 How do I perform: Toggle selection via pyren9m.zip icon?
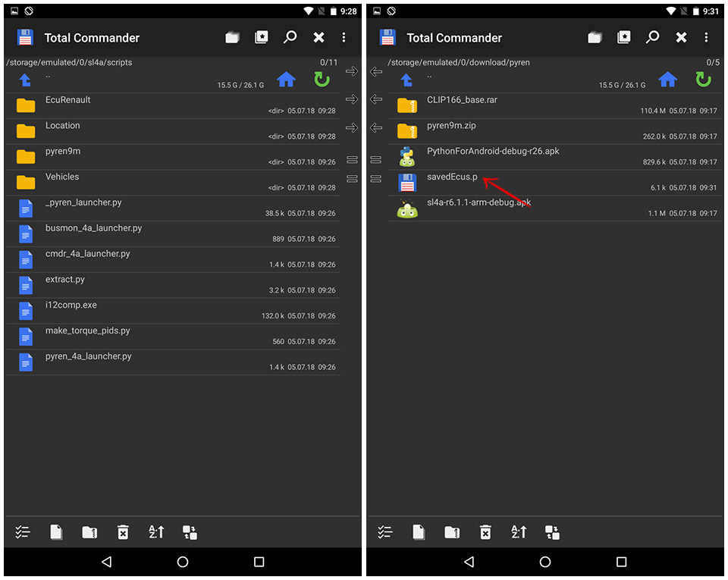pos(407,131)
